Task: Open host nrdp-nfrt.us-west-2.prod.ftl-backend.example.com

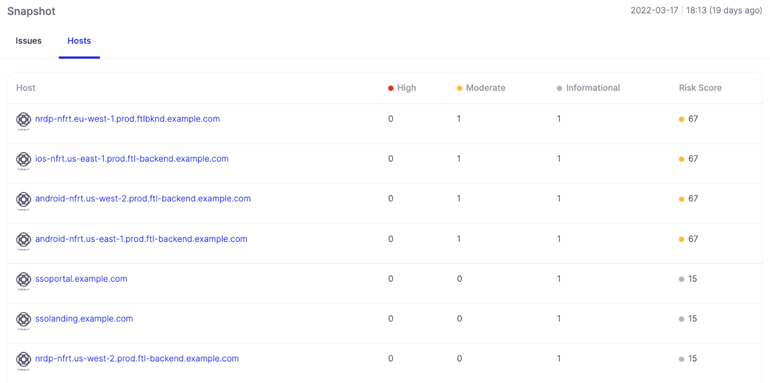Action: [x=137, y=358]
